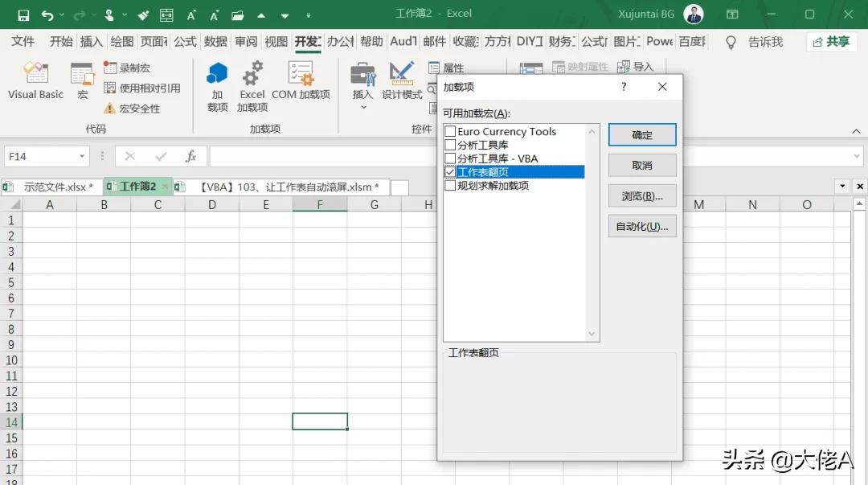Open the workbook tabs list dropdown arrow

[x=842, y=187]
